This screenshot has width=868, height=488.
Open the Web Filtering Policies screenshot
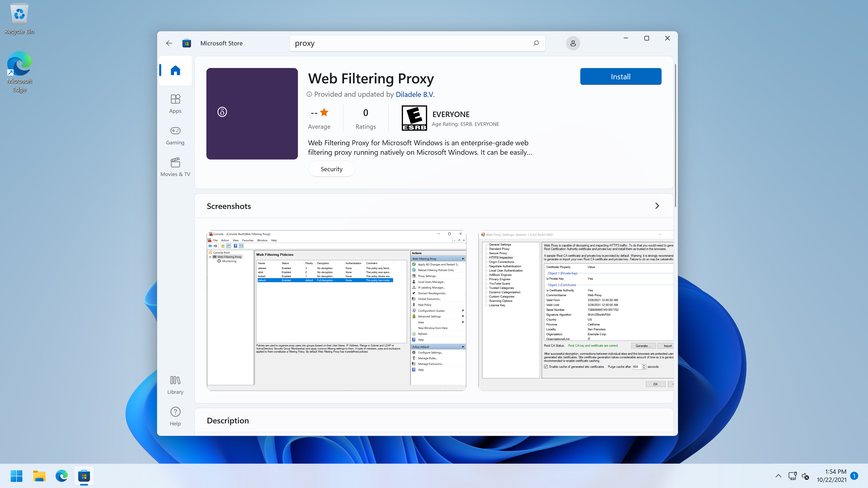[x=336, y=310]
